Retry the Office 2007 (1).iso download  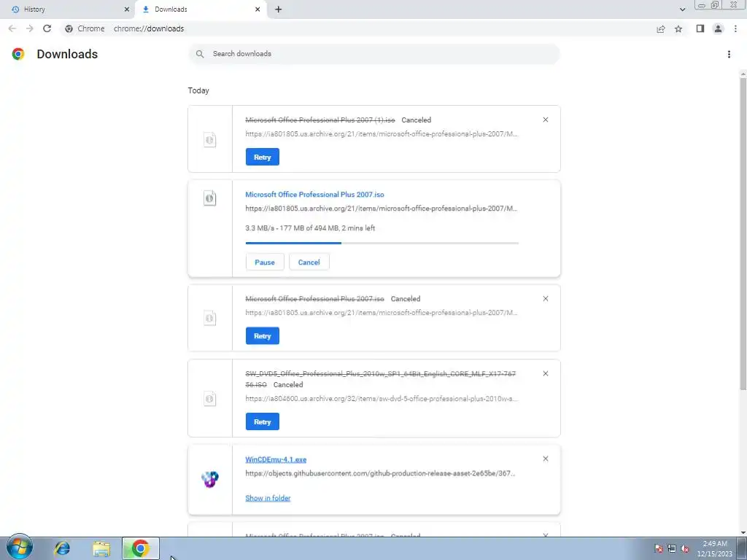tap(263, 157)
